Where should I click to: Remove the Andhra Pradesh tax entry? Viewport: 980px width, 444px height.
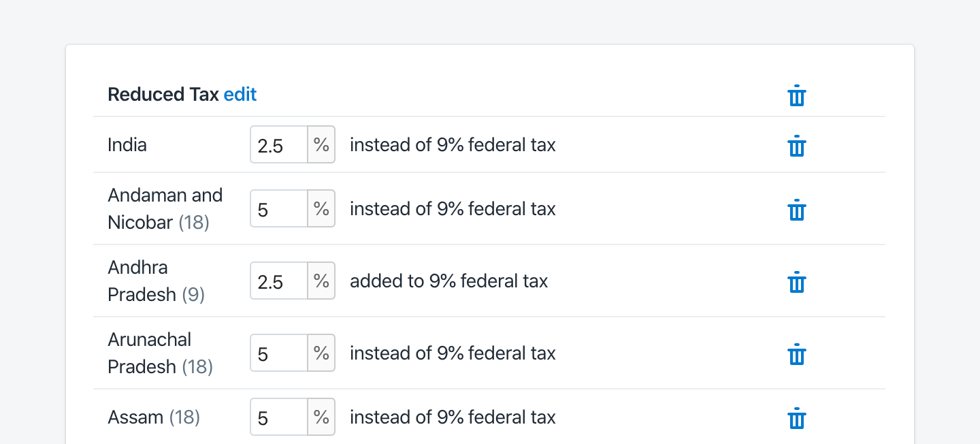click(797, 282)
